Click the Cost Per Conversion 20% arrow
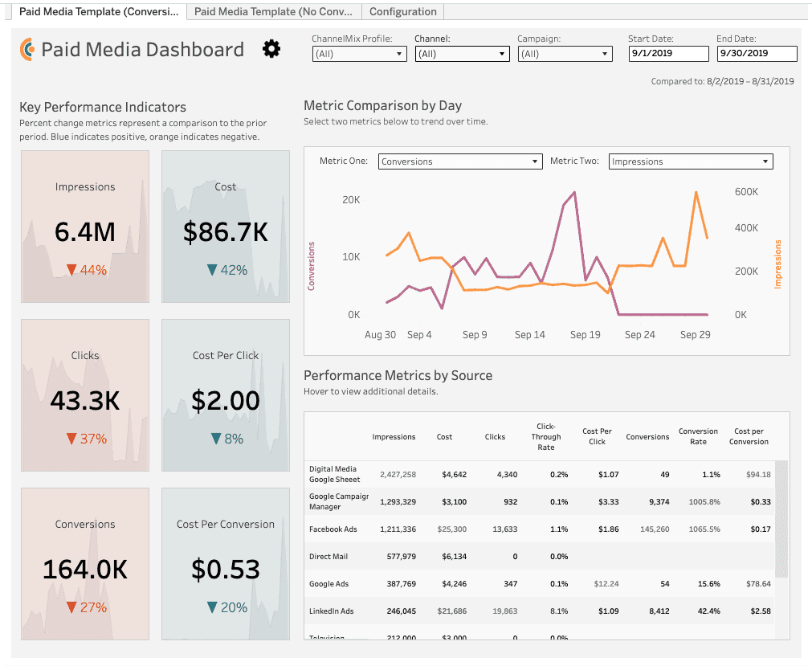This screenshot has height=666, width=812. [212, 607]
